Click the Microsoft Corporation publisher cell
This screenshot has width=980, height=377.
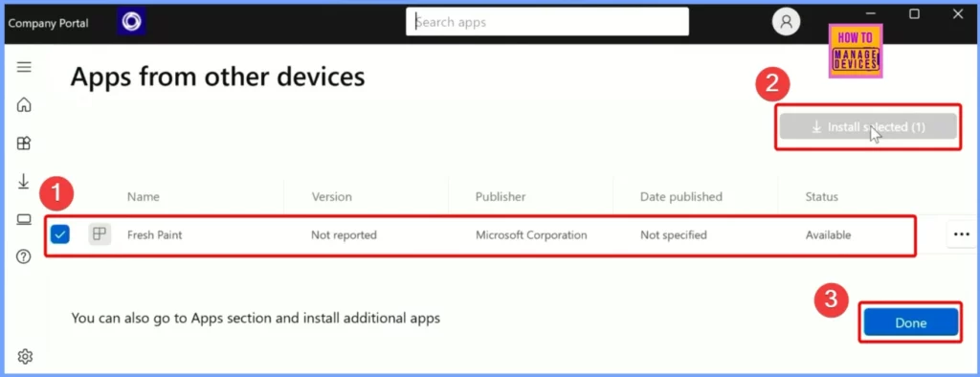(531, 235)
